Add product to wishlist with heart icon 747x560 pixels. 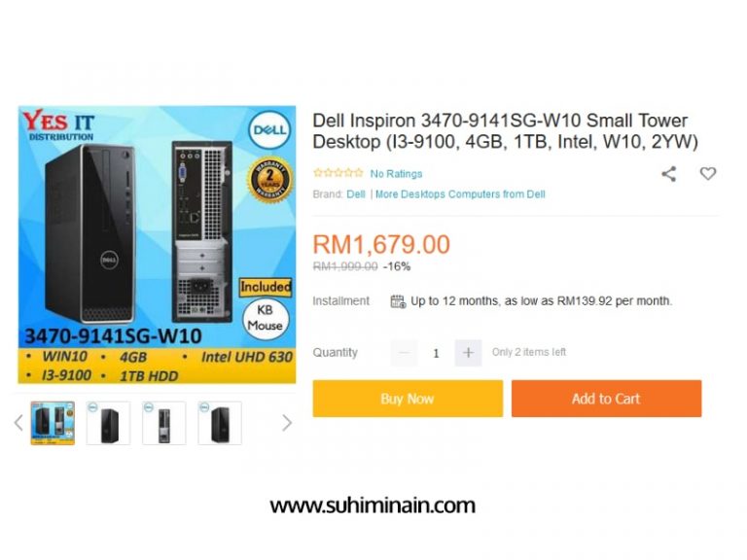708,174
